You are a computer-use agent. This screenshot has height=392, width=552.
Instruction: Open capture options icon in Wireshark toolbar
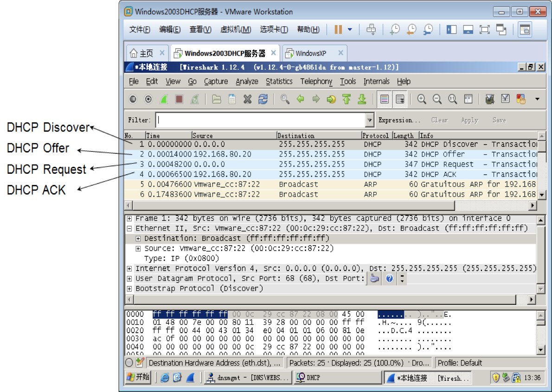point(148,100)
